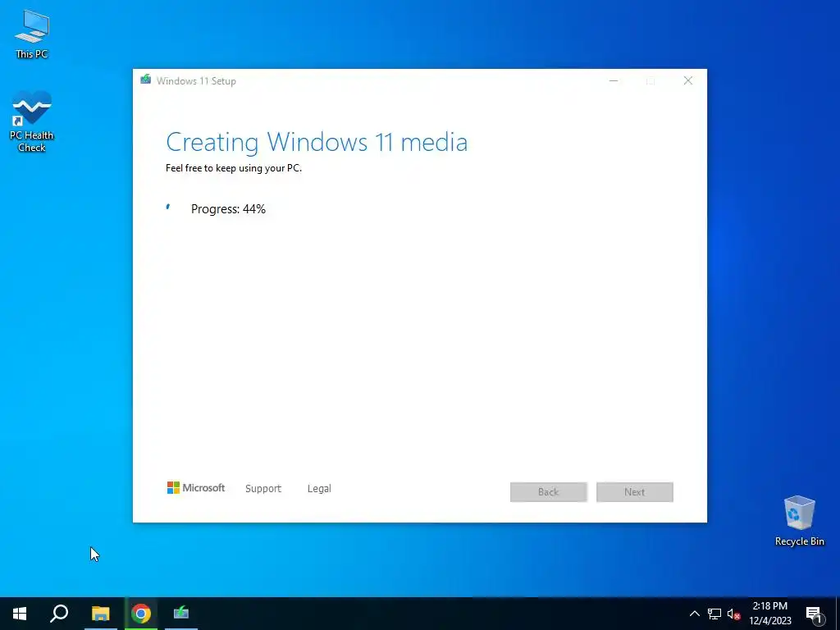
Task: Activate Windows 11 Setup taskbar icon
Action: coord(181,614)
